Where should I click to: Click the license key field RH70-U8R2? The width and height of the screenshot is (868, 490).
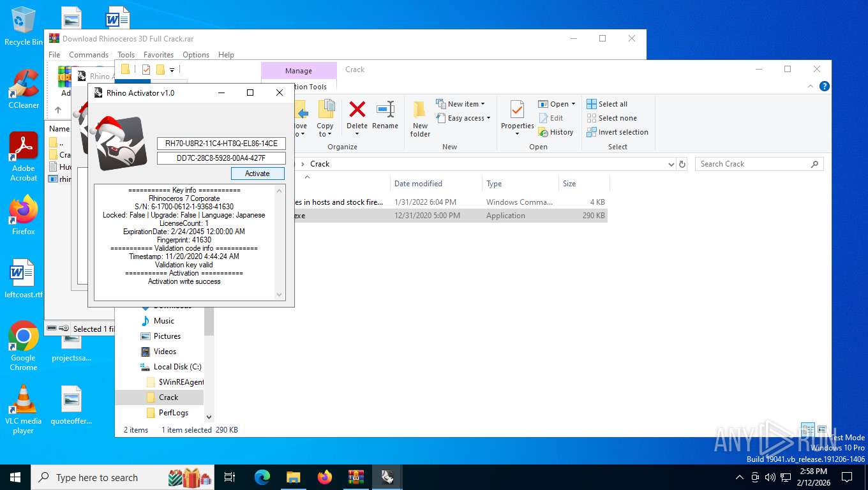coord(221,144)
